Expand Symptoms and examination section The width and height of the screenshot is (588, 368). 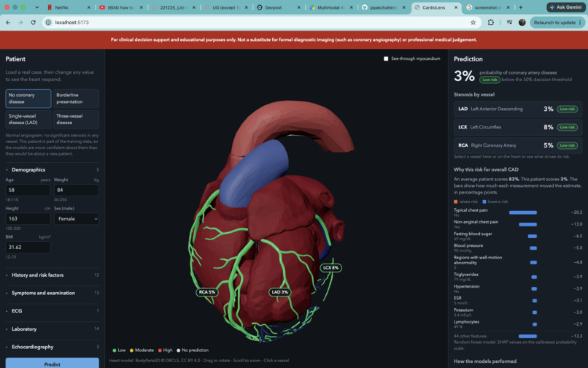(x=52, y=293)
